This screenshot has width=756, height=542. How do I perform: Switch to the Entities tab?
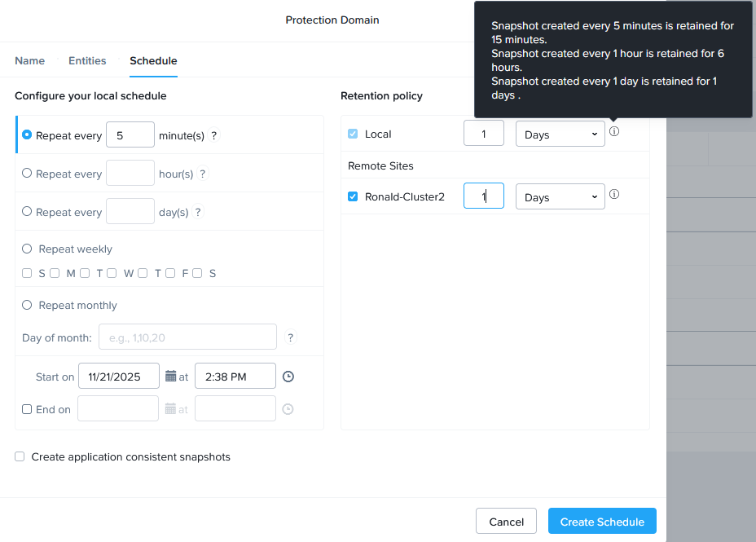coord(87,61)
